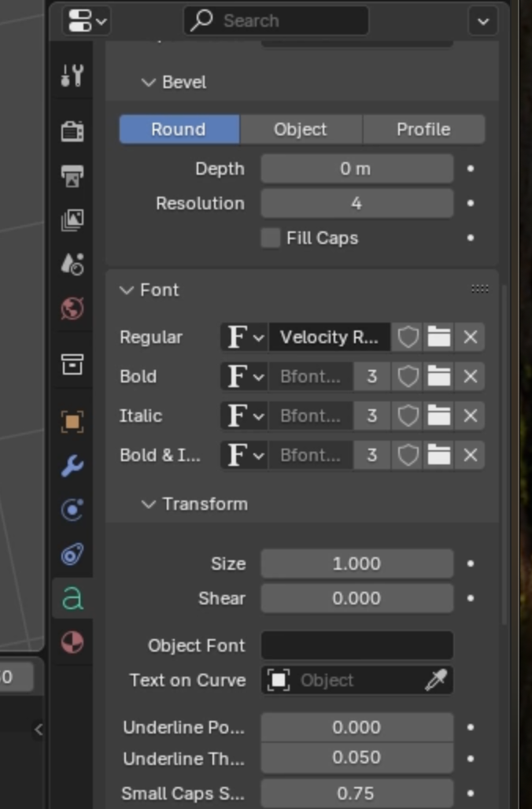Open file browser for Italic font
The height and width of the screenshot is (809, 532).
tap(438, 416)
